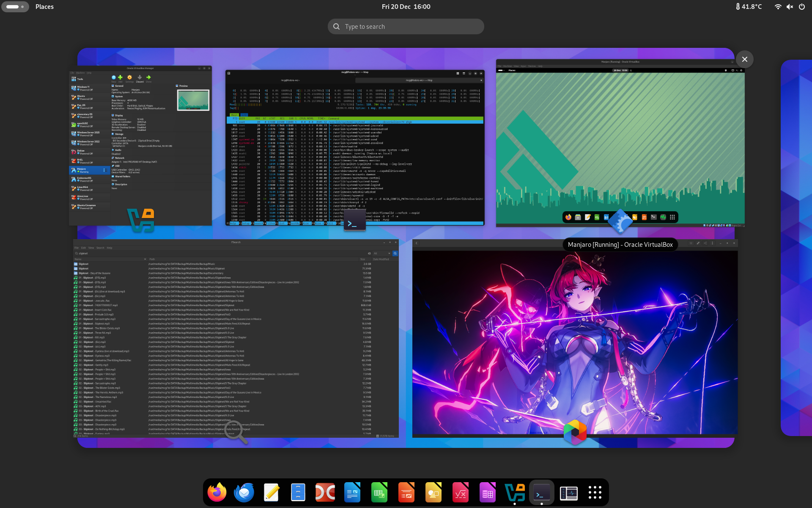The width and height of the screenshot is (812, 508).
Task: Launch Firefox from the dash
Action: tap(217, 492)
